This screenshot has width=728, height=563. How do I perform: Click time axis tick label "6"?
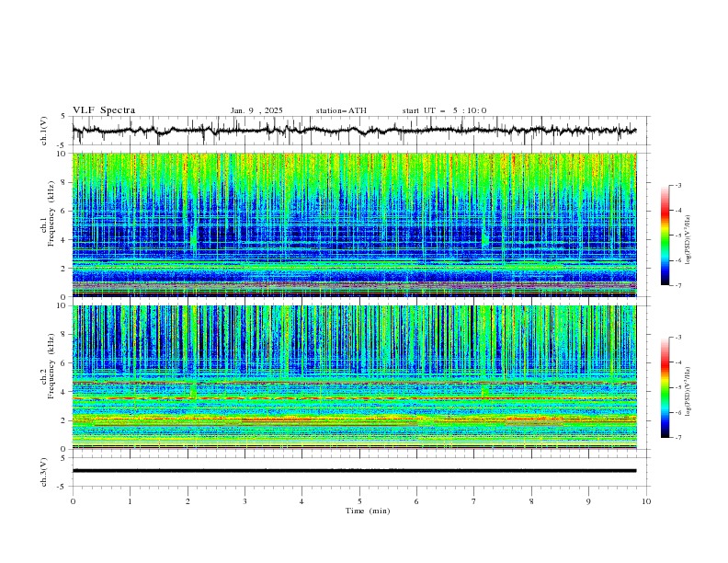416,501
